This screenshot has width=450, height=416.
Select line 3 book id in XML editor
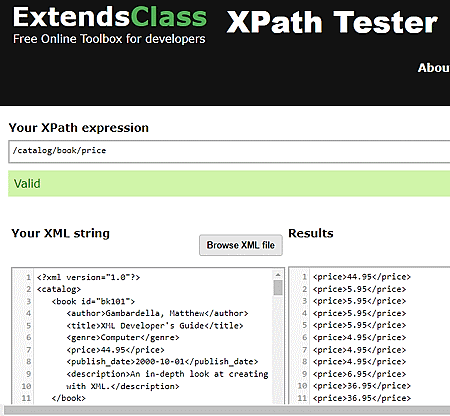[x=93, y=301]
